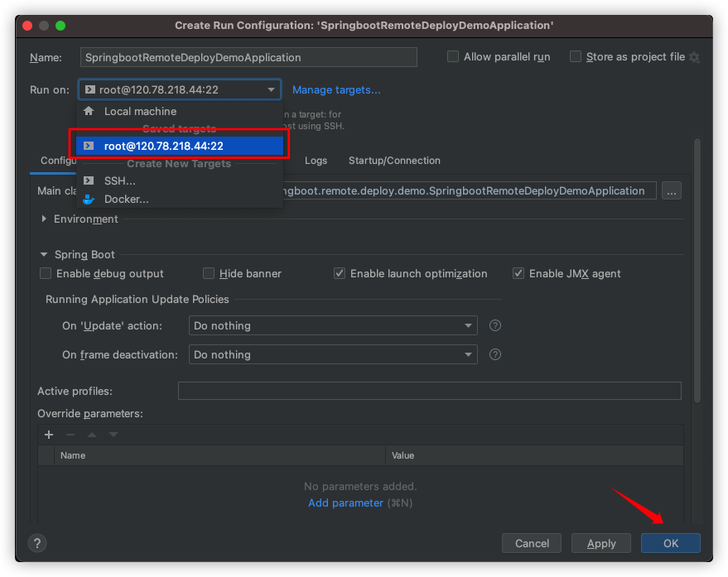Image resolution: width=728 pixels, height=577 pixels.
Task: Expand the Environment section
Action: [x=44, y=219]
